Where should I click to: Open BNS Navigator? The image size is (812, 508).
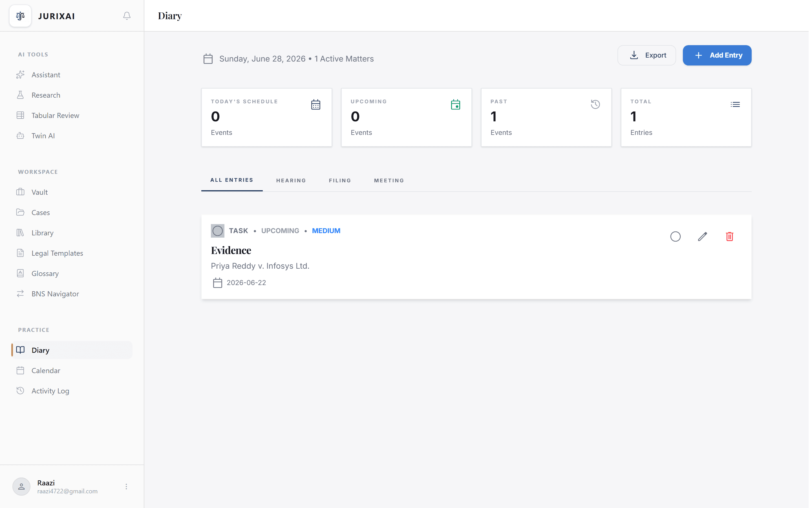pyautogui.click(x=72, y=294)
